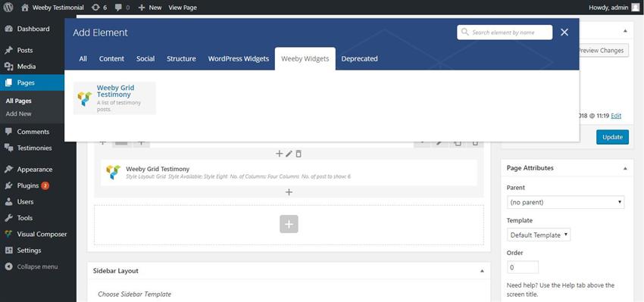
Task: Open the Howdy, admin account menu
Action: 614,8
